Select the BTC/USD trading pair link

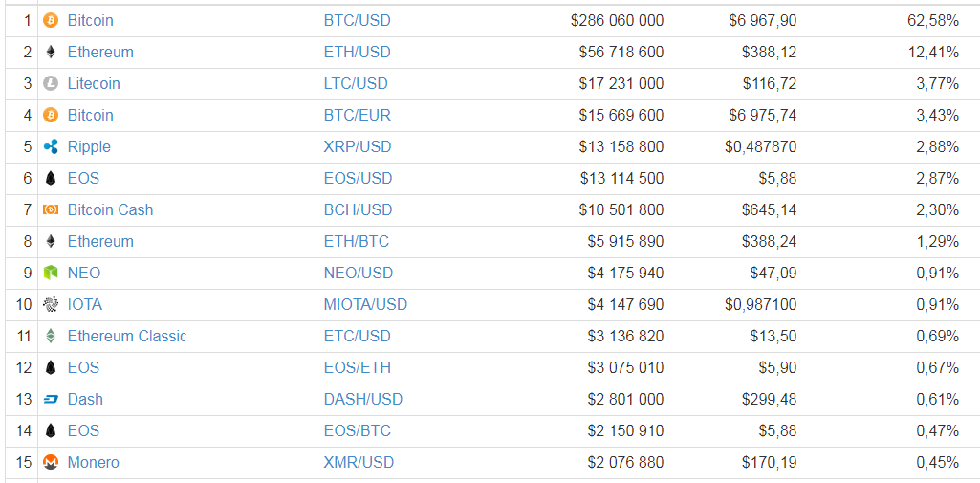click(357, 21)
